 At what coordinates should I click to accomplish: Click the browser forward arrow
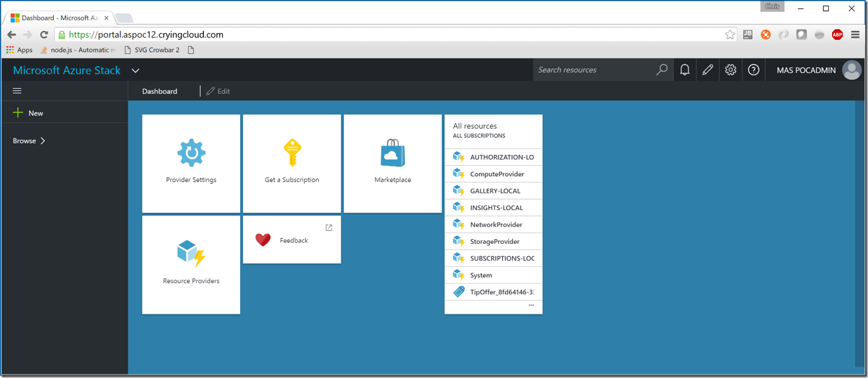pos(27,35)
